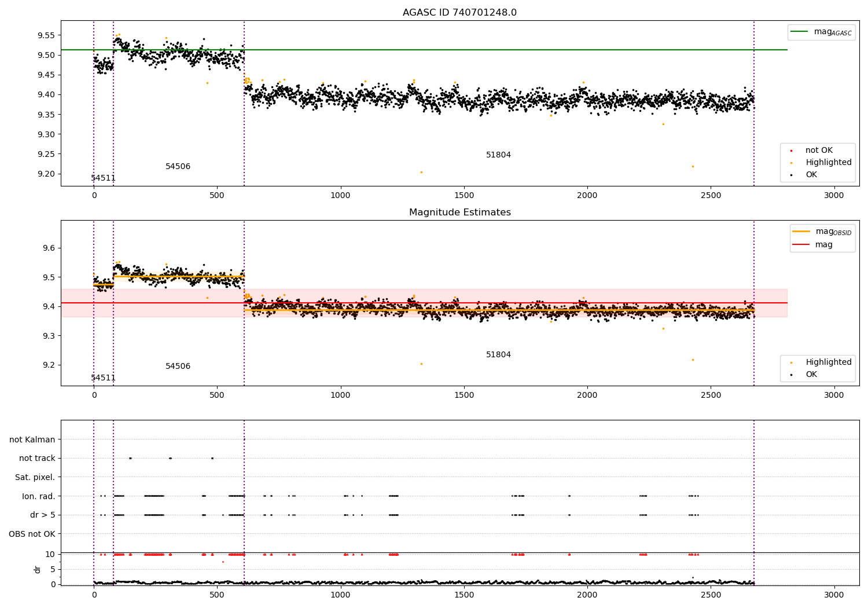This screenshot has height=608, width=868.
Task: Click OBSID label 54506 in top plot
Action: click(178, 167)
